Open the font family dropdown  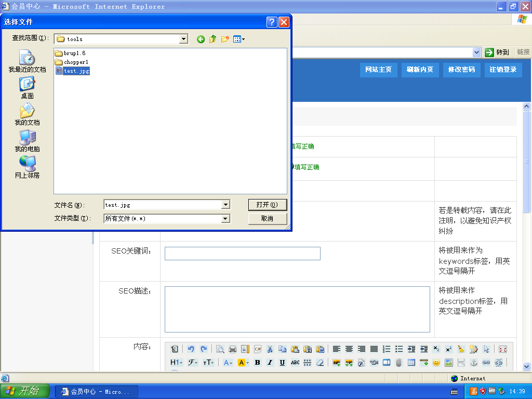point(193,362)
